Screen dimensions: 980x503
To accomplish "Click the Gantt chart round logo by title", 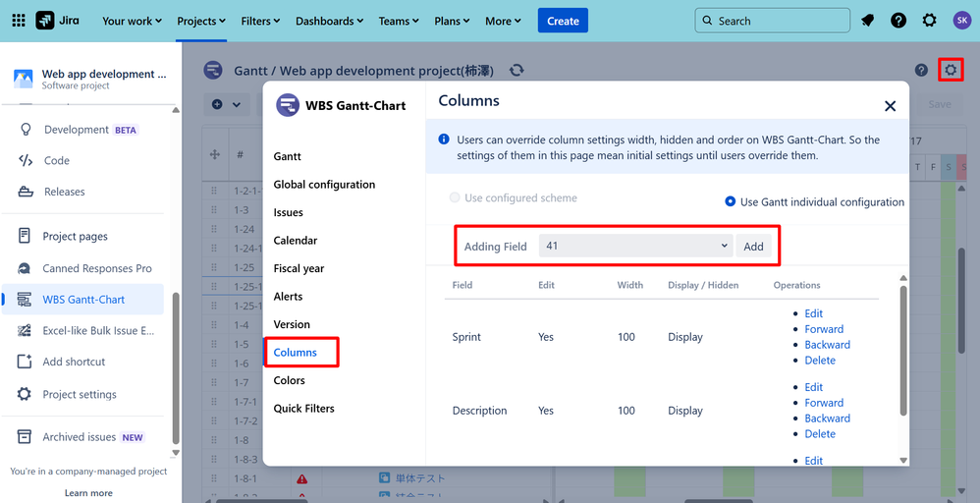I will [213, 70].
